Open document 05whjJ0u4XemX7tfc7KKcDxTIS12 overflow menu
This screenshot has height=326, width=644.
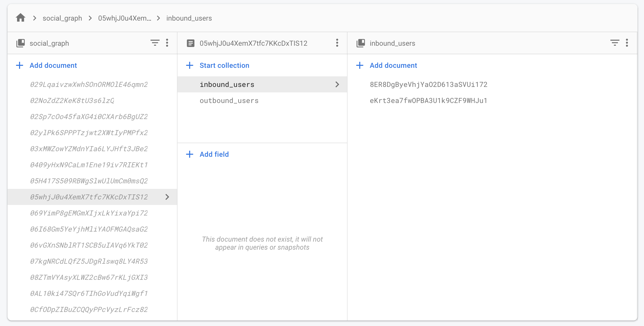[337, 43]
